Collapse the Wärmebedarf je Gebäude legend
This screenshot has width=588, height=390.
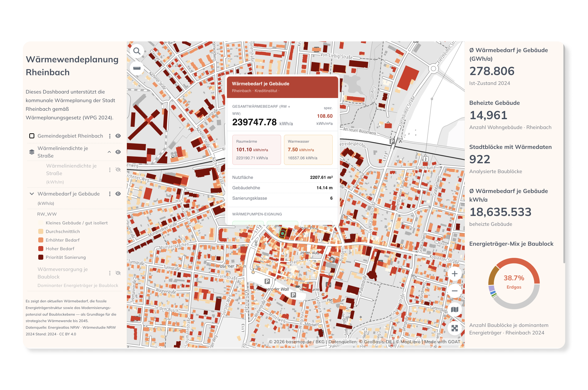pos(32,194)
